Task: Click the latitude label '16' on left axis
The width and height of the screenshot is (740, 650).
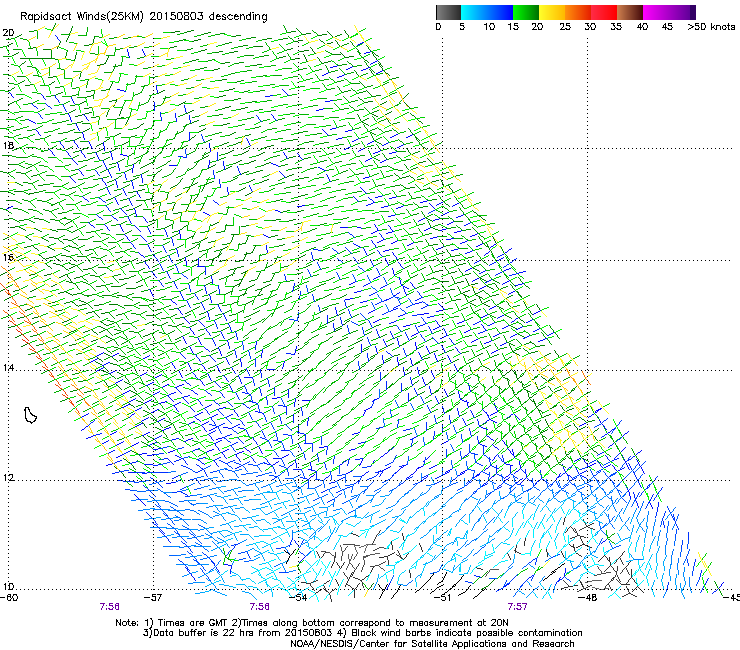Action: [8, 257]
